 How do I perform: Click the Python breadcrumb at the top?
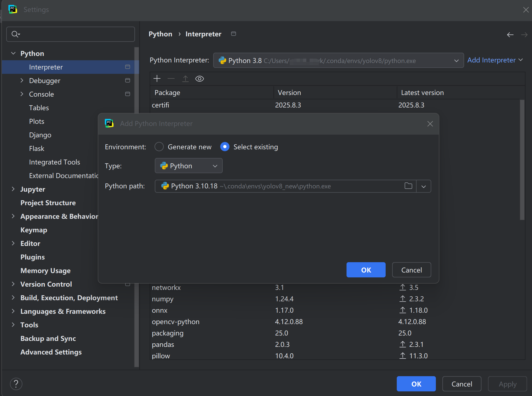[160, 34]
